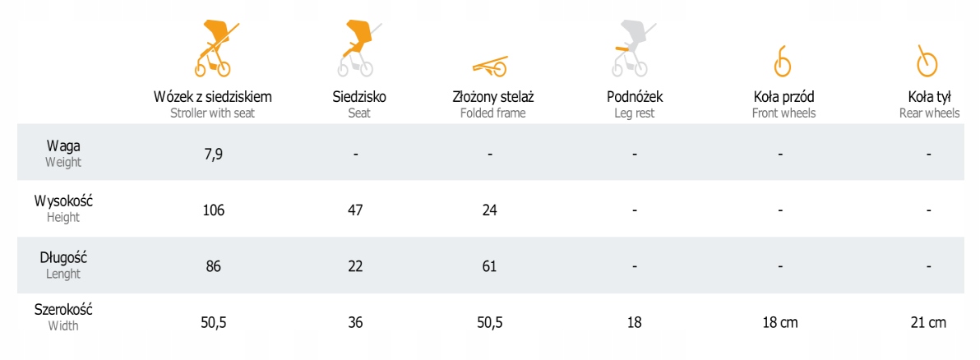980x360 pixels.
Task: Click the 'Szerokość' width row label
Action: pos(63,311)
